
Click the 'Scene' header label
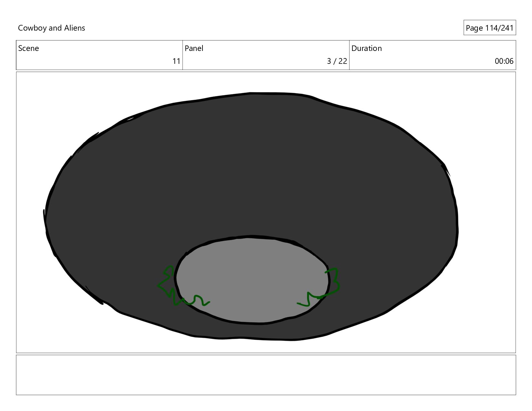tap(28, 48)
